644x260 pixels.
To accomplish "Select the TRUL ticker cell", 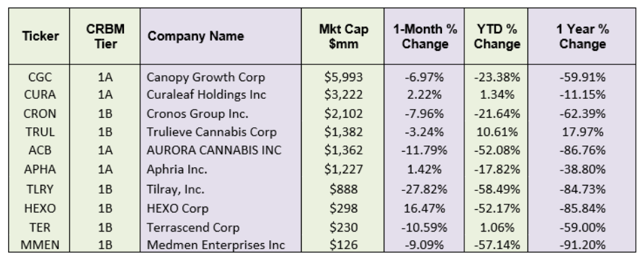I will pyautogui.click(x=40, y=132).
